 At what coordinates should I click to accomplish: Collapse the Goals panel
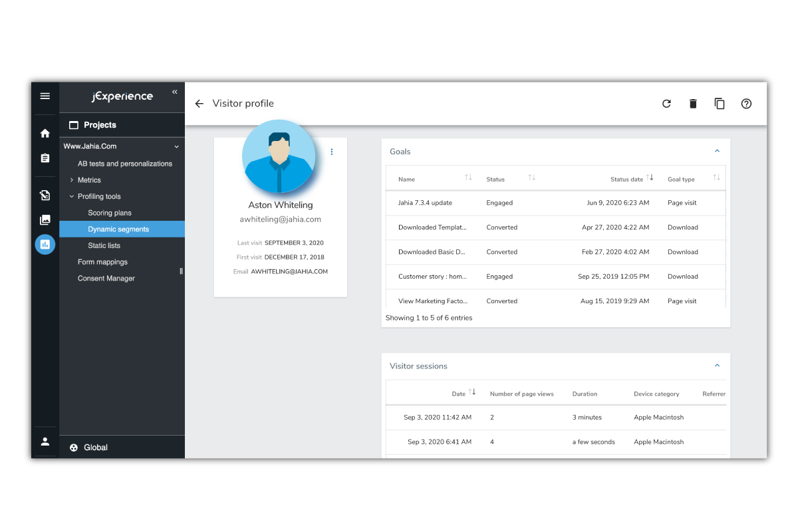tap(717, 152)
